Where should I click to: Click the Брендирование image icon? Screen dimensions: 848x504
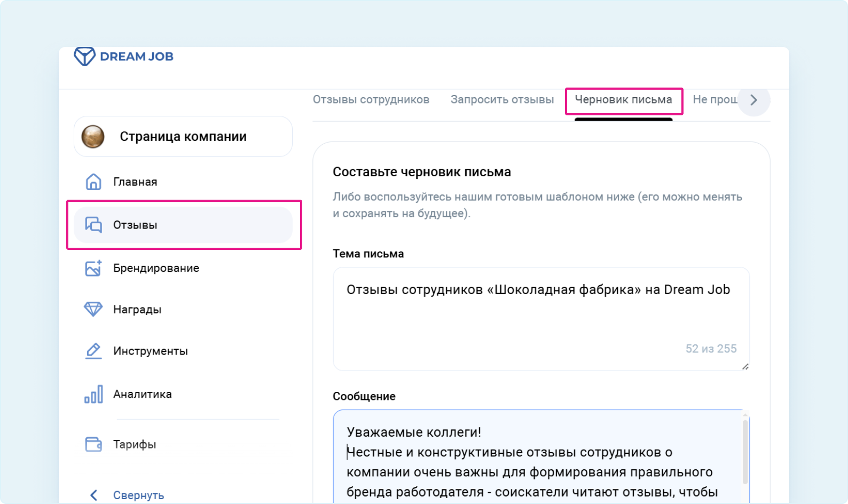[93, 268]
